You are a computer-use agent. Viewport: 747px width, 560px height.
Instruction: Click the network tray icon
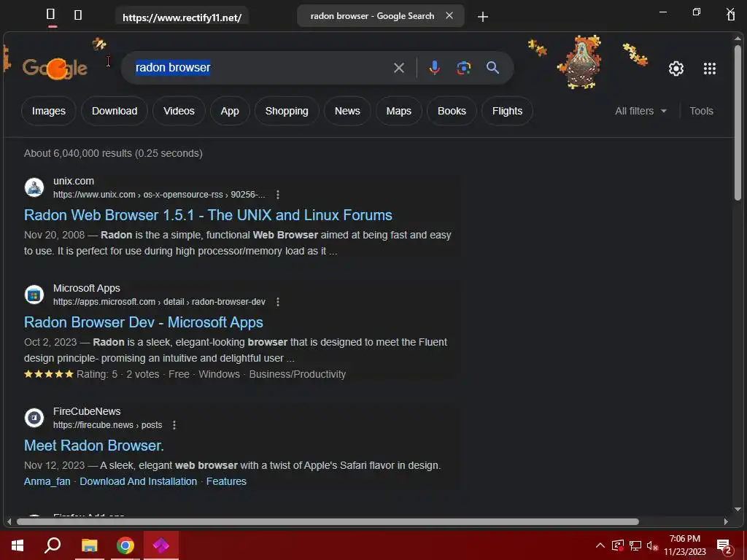(x=635, y=545)
